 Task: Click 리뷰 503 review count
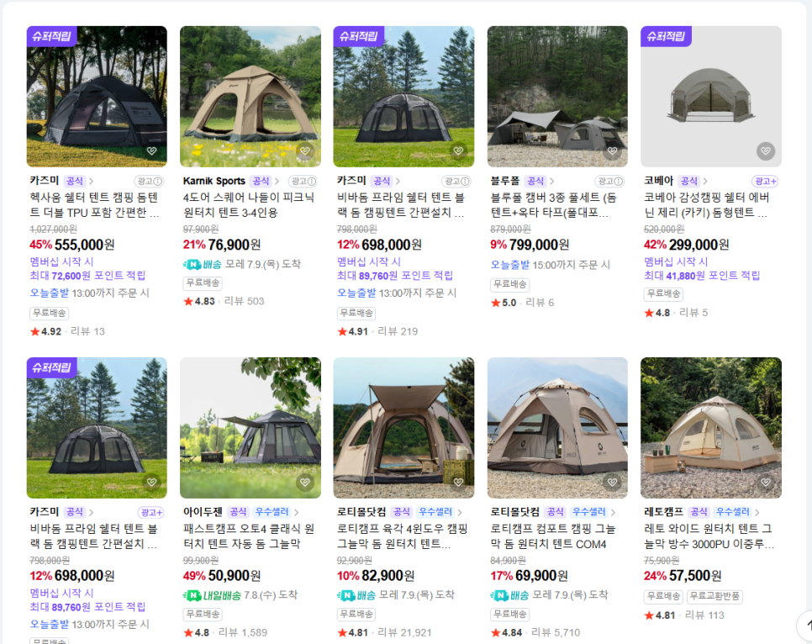point(244,301)
